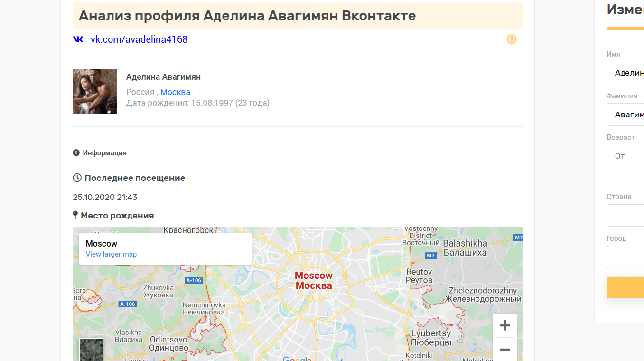Click the clock icon near Последнее посещение
The width and height of the screenshot is (644, 361).
point(76,177)
